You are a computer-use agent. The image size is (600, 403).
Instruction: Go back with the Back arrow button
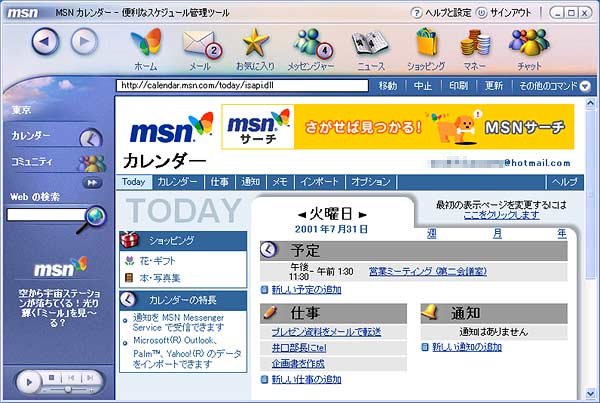click(x=46, y=41)
